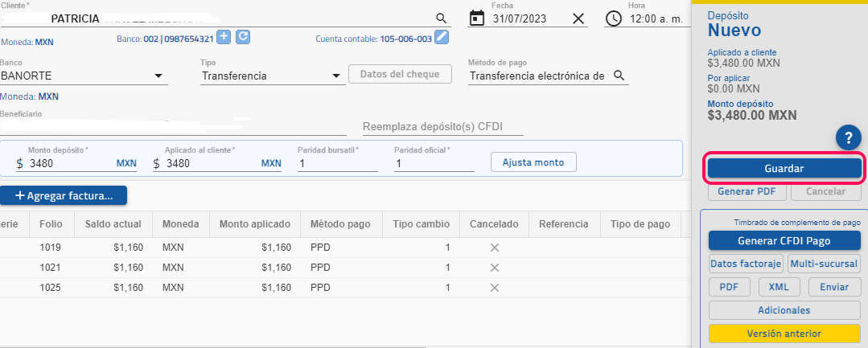Expand the Tipo Transferencia dropdown

[336, 76]
